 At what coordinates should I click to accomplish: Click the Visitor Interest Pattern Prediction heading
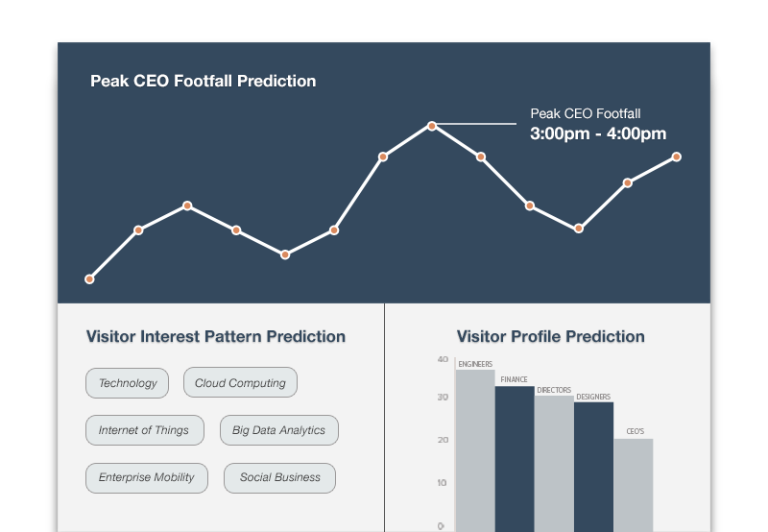point(216,336)
